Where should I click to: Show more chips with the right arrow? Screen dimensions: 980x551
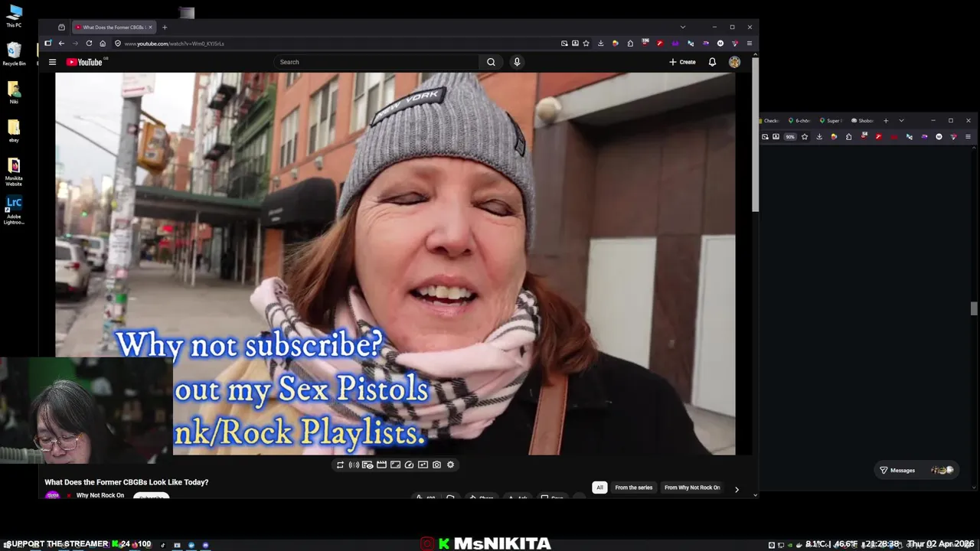tap(737, 489)
